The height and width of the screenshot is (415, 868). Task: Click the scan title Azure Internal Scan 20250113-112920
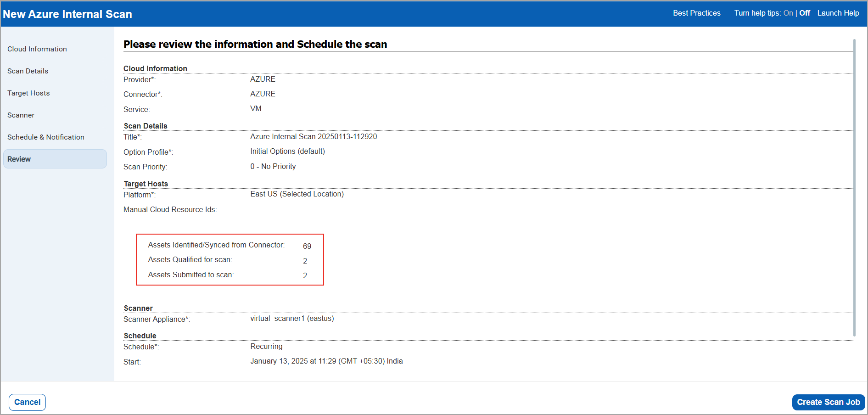point(314,136)
